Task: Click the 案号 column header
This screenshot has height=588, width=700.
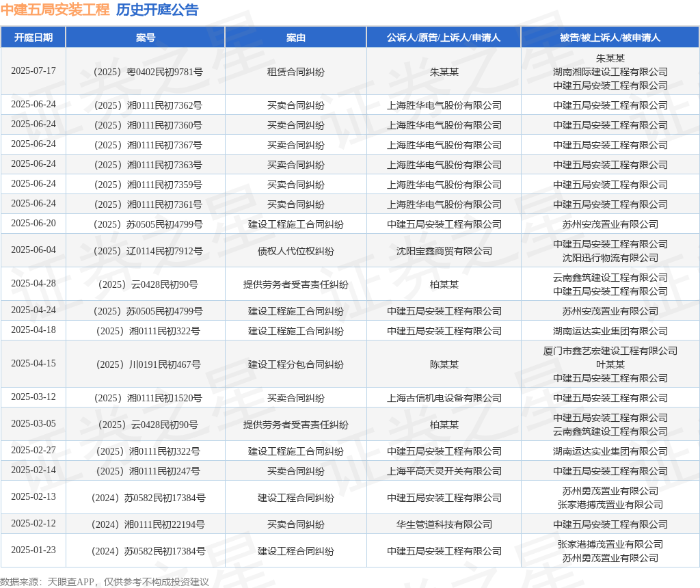Action: pos(146,38)
